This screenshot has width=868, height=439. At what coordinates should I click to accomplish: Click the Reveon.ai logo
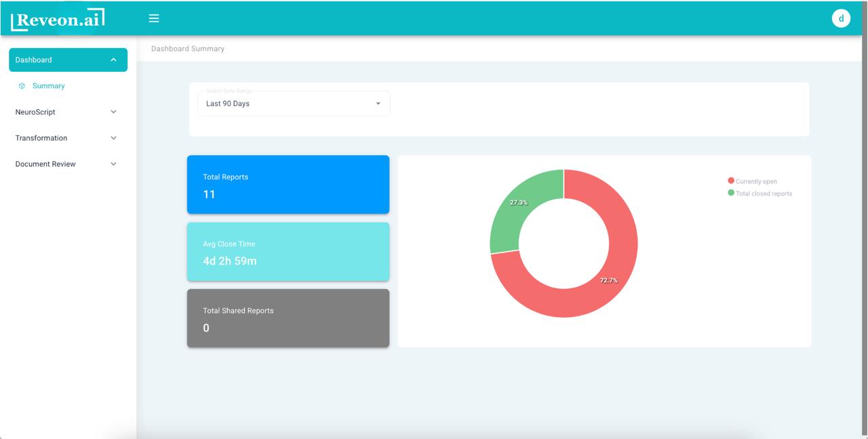(58, 20)
